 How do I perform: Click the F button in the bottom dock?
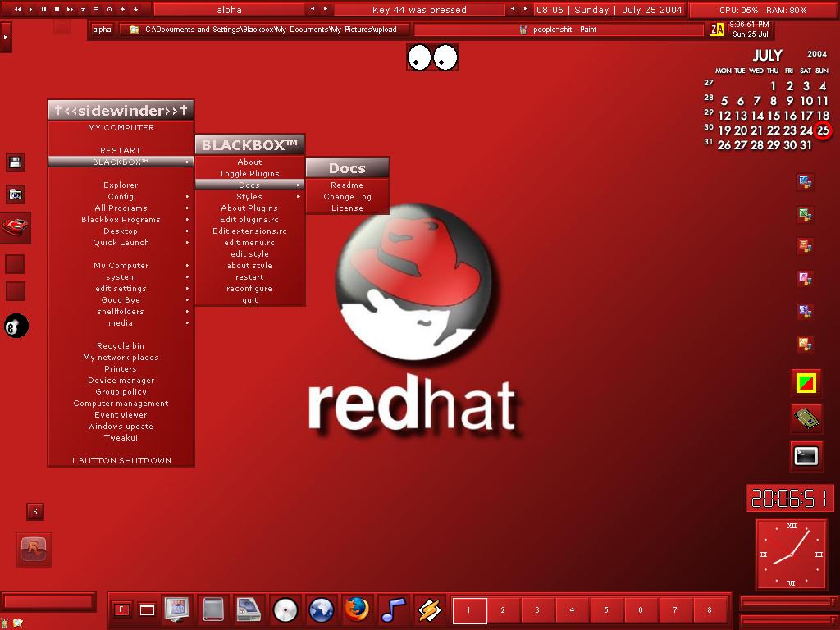point(121,609)
